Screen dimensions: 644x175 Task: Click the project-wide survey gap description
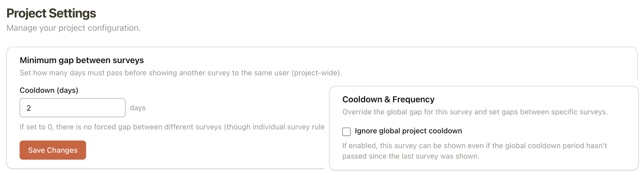click(x=181, y=72)
